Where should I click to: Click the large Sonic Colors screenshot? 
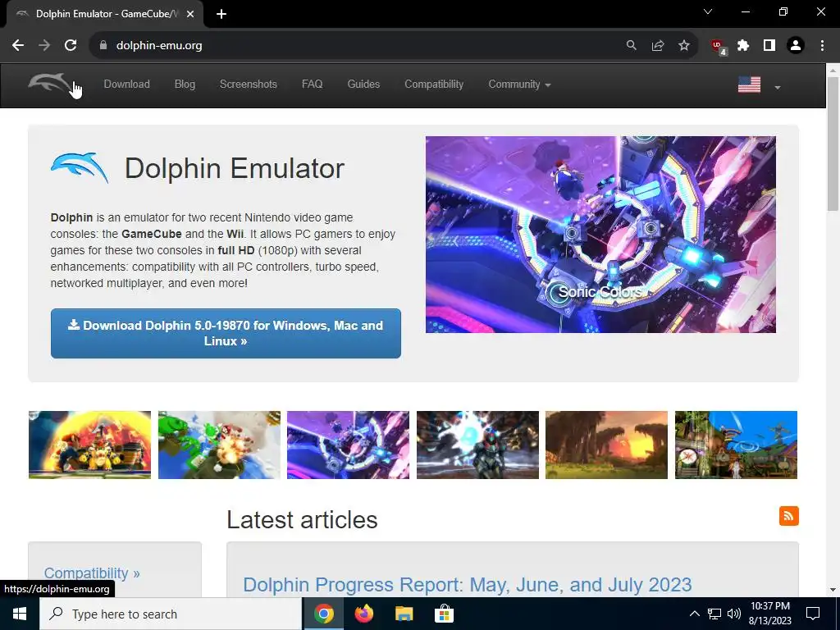(600, 234)
